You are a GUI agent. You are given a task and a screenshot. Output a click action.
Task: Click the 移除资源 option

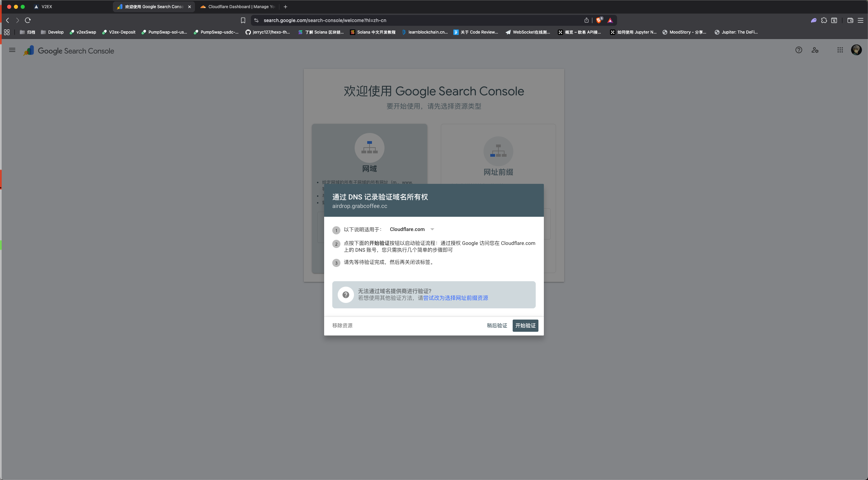342,325
